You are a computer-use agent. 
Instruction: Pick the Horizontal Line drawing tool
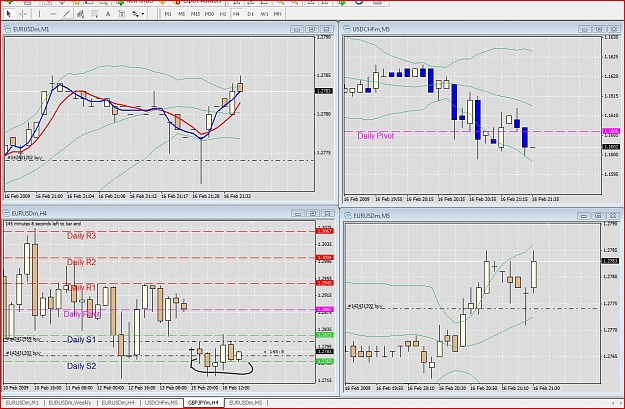click(x=53, y=14)
